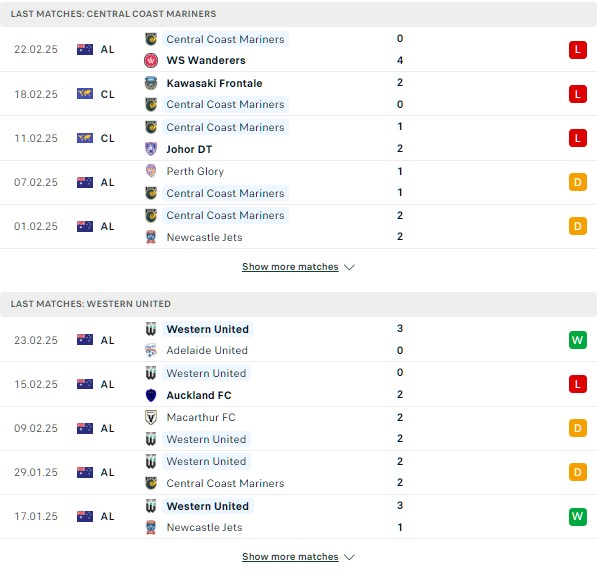The image size is (599, 576).
Task: Click draw badge for Macarthur FC match
Action: (x=578, y=428)
